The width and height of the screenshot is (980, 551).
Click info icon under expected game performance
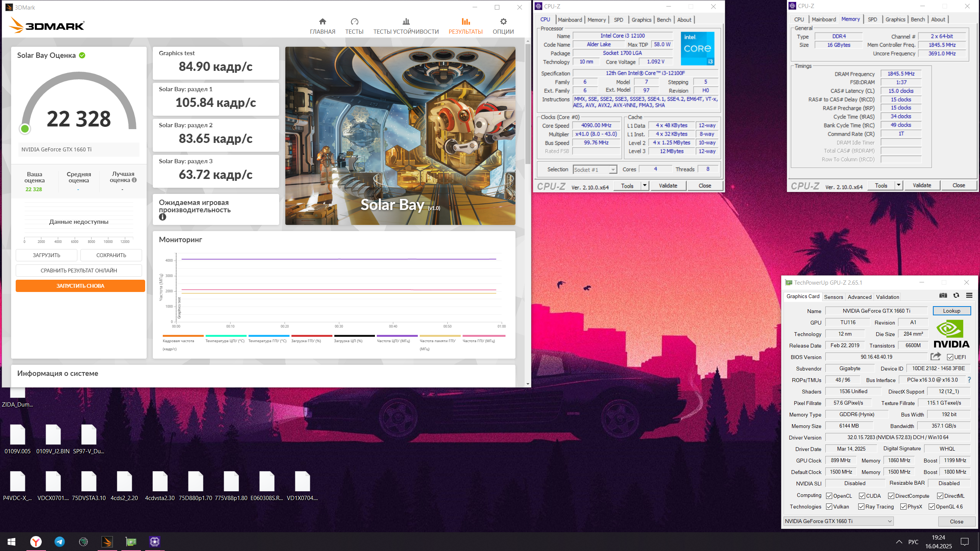[x=162, y=217]
